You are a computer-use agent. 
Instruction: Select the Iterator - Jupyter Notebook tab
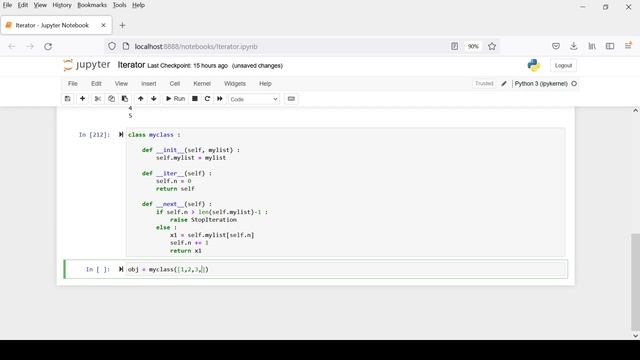(56, 25)
